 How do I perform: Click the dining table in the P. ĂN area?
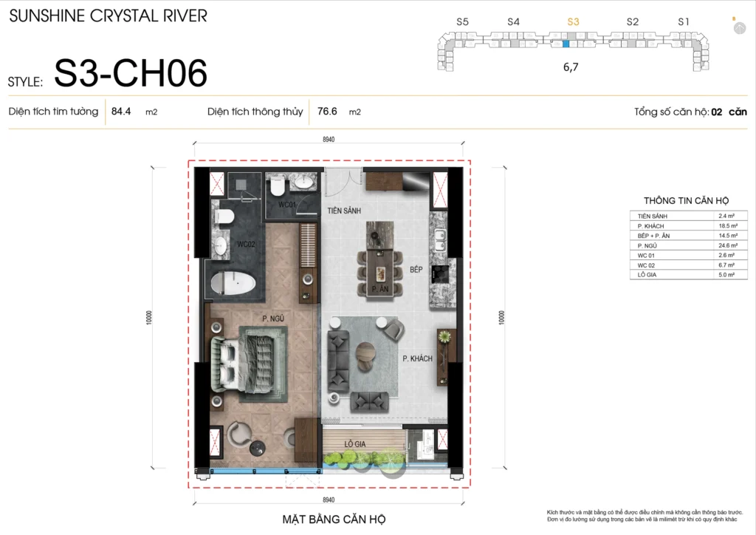click(380, 271)
